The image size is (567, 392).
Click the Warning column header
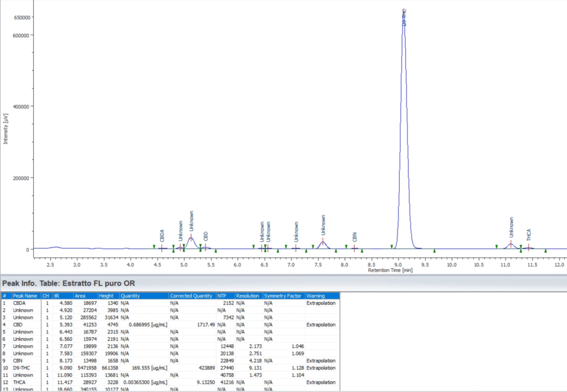(x=321, y=296)
